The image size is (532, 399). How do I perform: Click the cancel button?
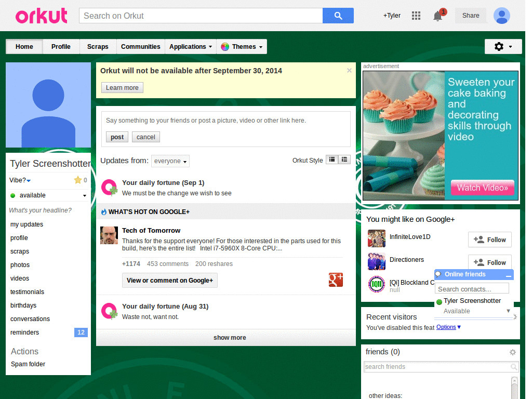tap(146, 137)
